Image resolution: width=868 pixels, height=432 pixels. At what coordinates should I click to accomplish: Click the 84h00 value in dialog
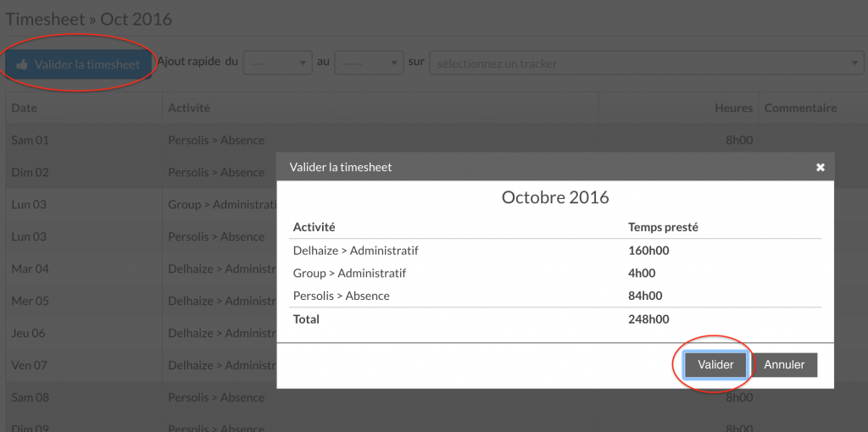pos(645,296)
